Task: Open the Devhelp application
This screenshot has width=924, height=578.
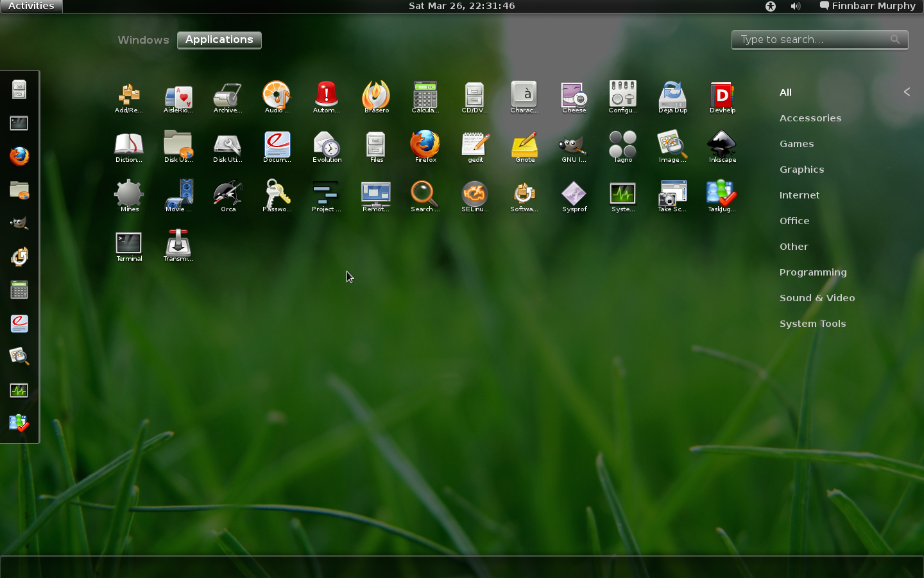Action: coord(722,96)
